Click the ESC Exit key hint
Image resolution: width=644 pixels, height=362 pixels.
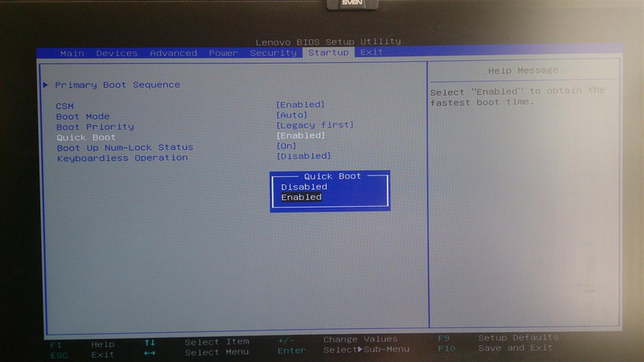point(82,355)
